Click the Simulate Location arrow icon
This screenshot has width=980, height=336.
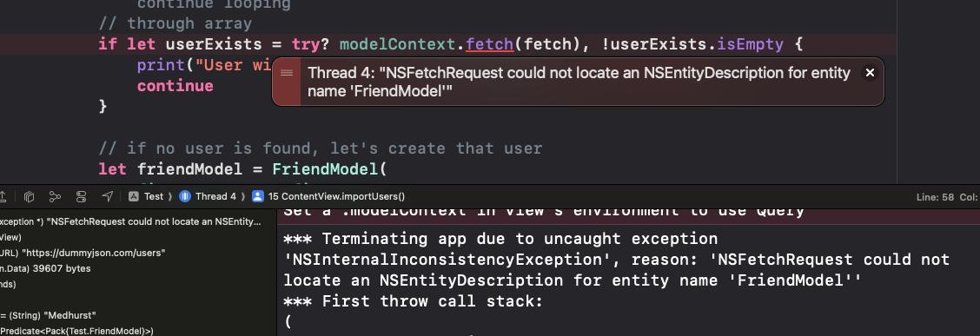[108, 197]
